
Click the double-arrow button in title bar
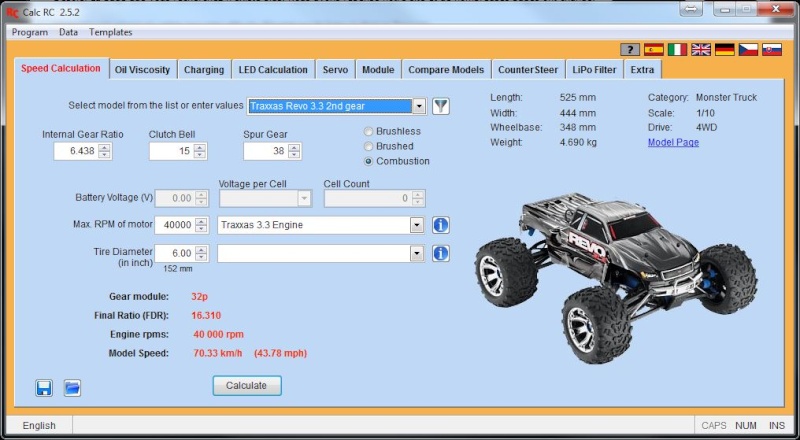point(691,9)
